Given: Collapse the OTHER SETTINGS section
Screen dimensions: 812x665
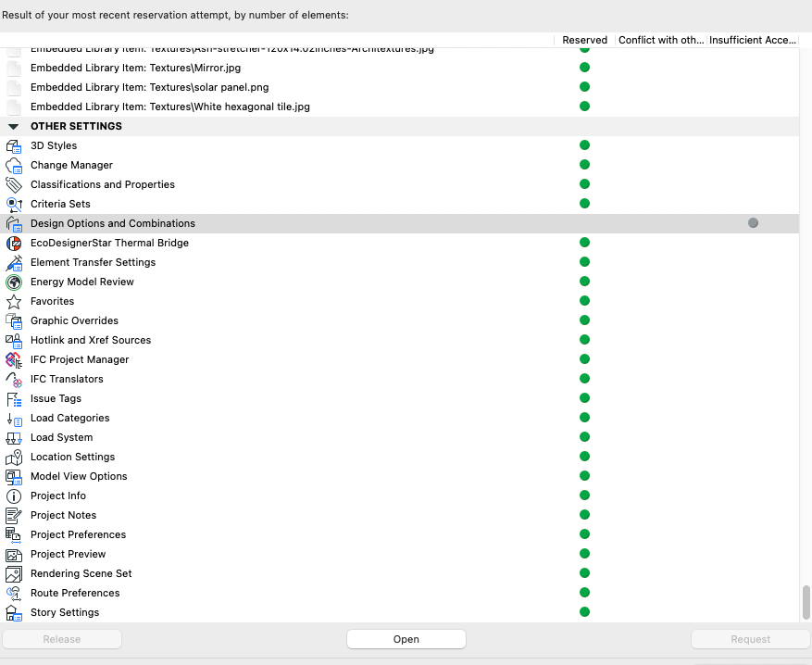Looking at the screenshot, I should [x=14, y=126].
